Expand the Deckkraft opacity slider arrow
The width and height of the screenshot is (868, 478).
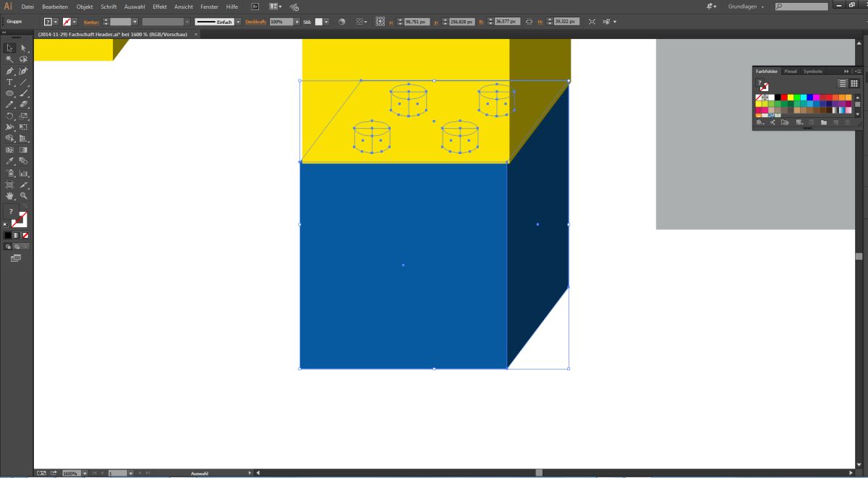[x=297, y=22]
